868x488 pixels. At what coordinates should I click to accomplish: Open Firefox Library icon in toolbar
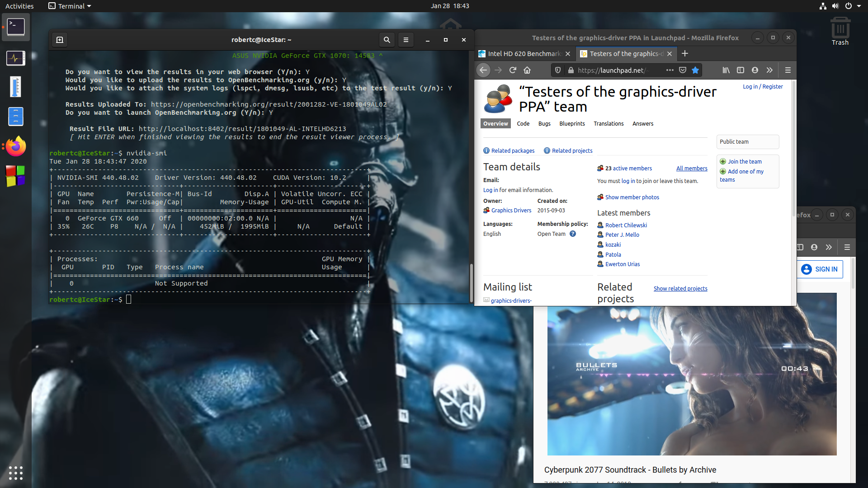point(726,70)
